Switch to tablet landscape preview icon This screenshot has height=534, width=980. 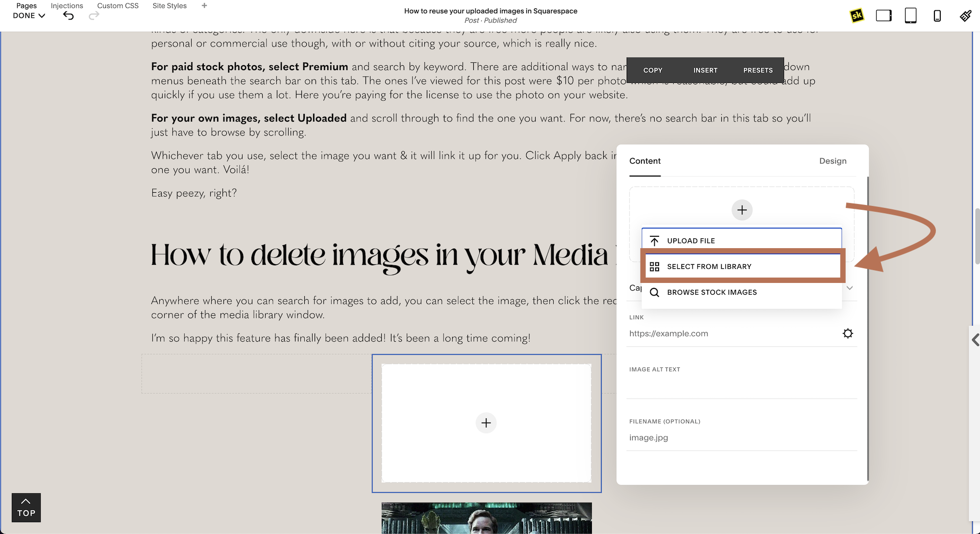(x=883, y=16)
